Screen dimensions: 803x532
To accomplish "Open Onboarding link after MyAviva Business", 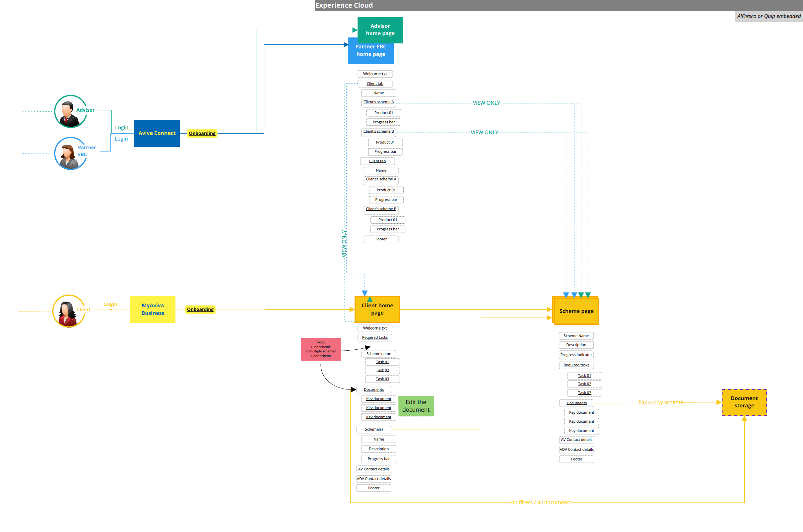I will tap(200, 309).
